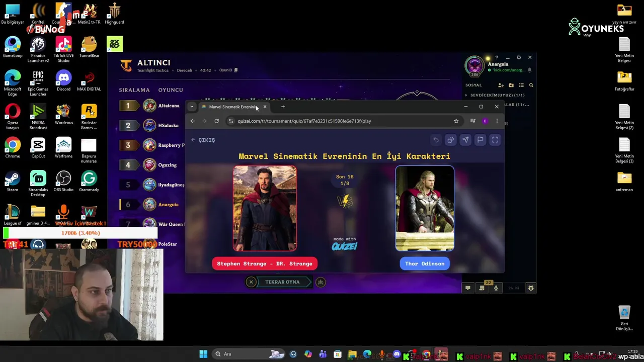The width and height of the screenshot is (644, 362).
Task: Open Rockstar Games desktop shortcut
Action: click(x=89, y=117)
